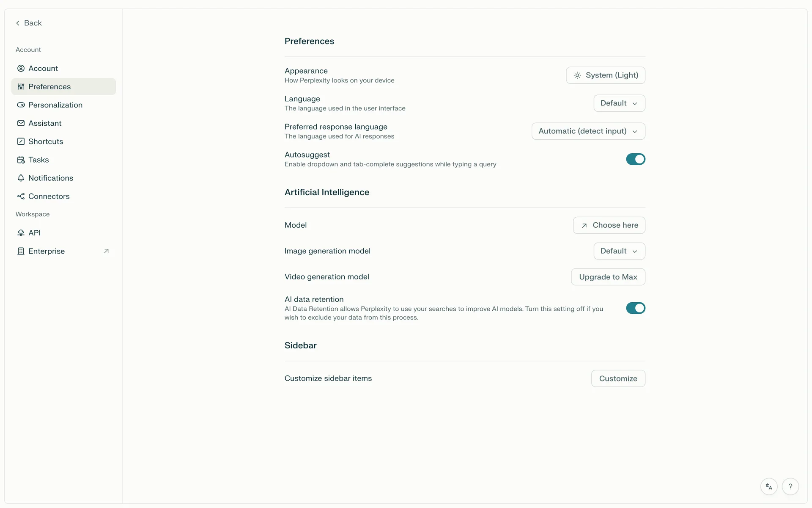Click the Connectors nodes icon
Screen dimensions: 812x508
pos(21,196)
